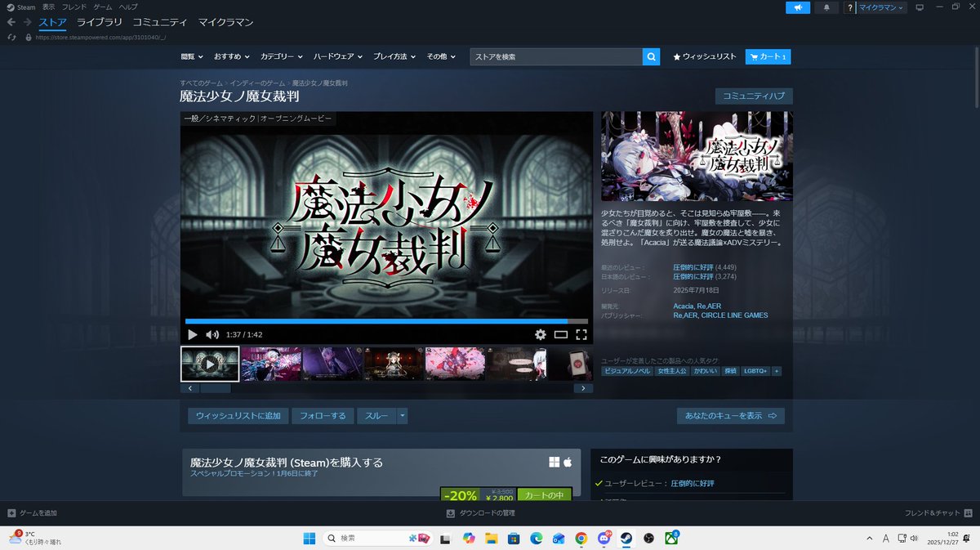Screen dimensions: 980x550
Task: Open Steam notifications bell
Action: pos(826,7)
